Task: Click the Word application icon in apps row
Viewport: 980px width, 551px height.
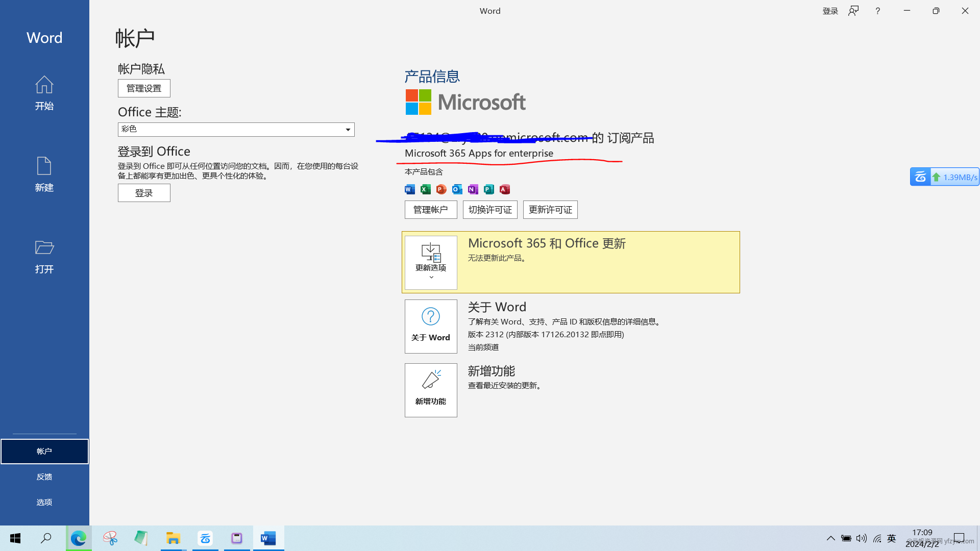Action: [x=409, y=189]
